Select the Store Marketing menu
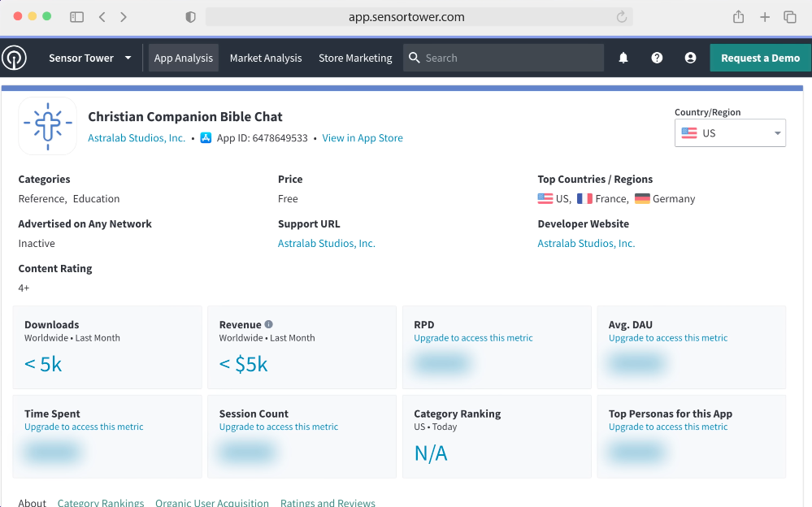This screenshot has height=507, width=812. click(x=355, y=58)
